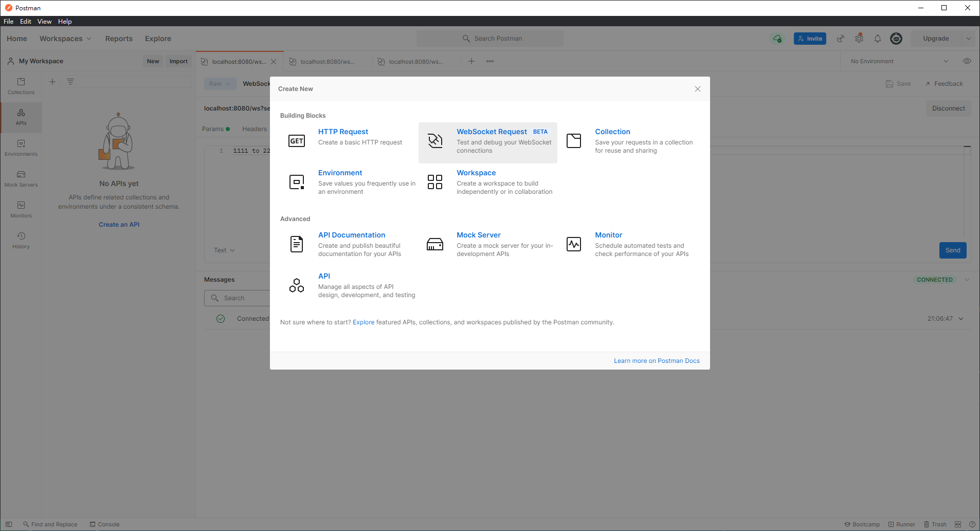980x531 pixels.
Task: Open Learn more on Postman Docs
Action: click(657, 361)
